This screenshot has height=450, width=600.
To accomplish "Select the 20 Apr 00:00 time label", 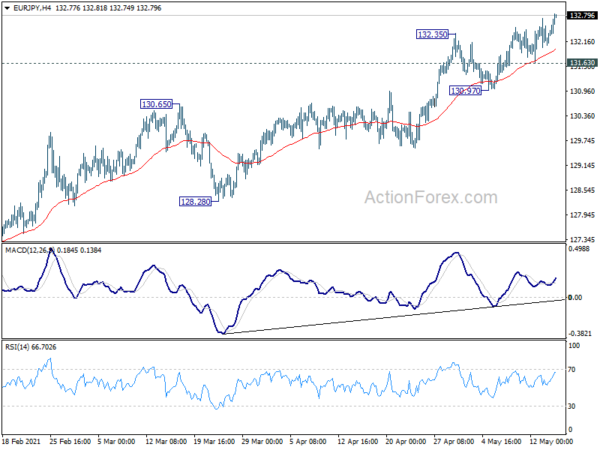I will [x=406, y=442].
